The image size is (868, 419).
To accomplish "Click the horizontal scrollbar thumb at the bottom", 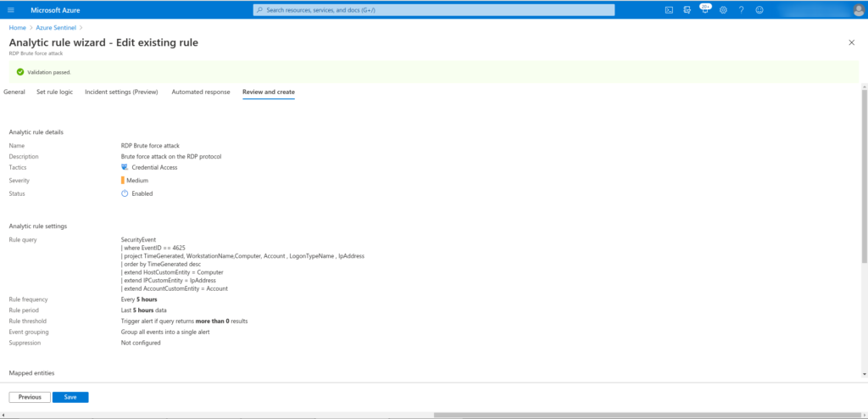I will click(648, 415).
